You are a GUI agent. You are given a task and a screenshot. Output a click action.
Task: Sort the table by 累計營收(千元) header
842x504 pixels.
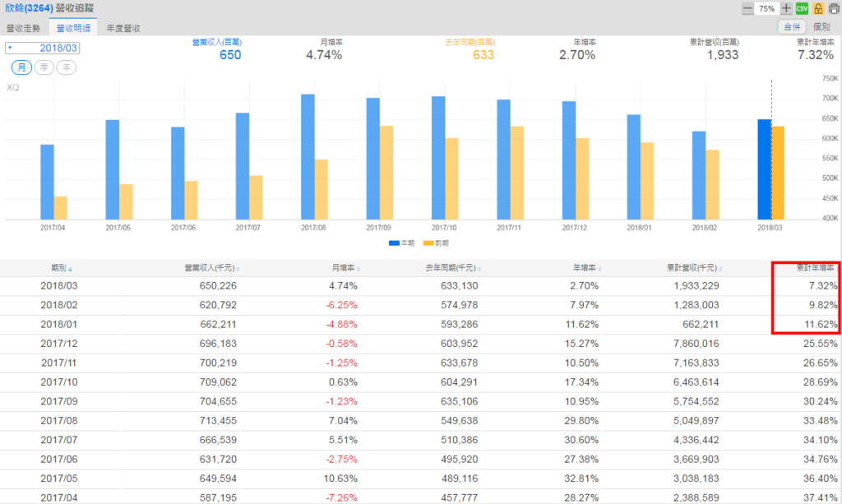(x=694, y=268)
